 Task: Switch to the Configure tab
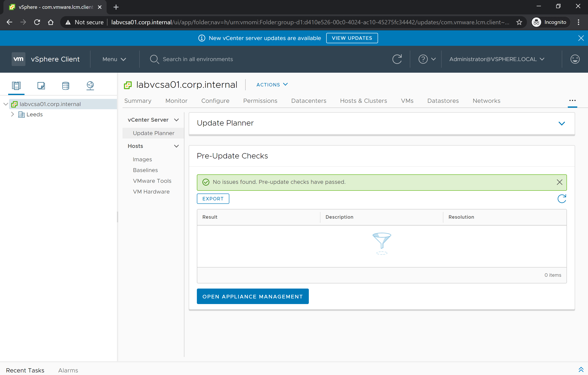tap(215, 101)
